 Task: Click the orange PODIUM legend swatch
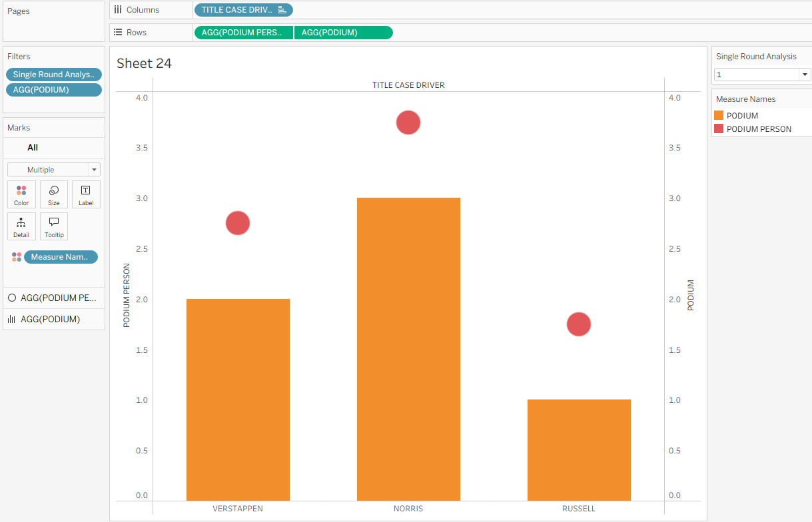719,116
